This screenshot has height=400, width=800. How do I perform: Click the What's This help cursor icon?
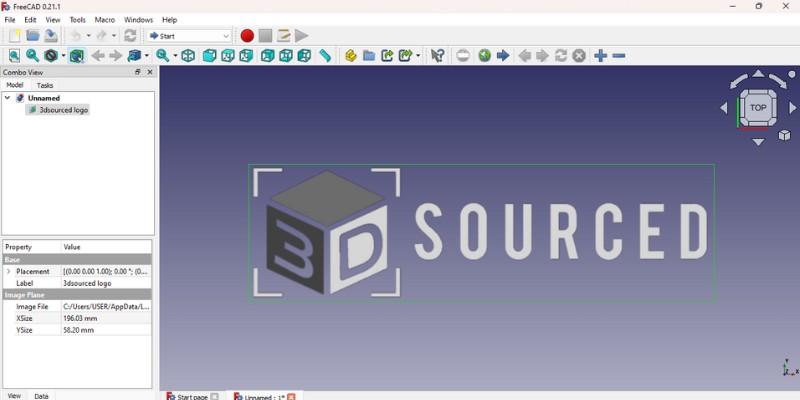[437, 56]
